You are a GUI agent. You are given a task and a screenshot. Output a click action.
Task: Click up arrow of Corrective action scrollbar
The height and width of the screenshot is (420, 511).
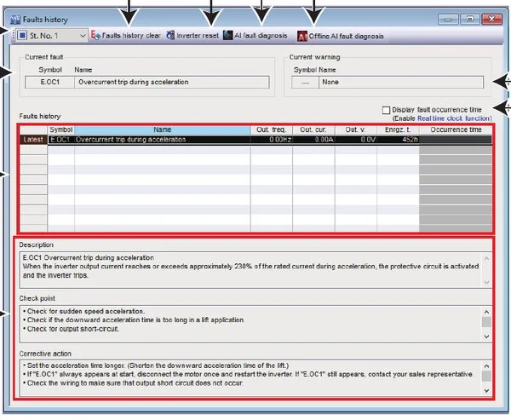486,366
